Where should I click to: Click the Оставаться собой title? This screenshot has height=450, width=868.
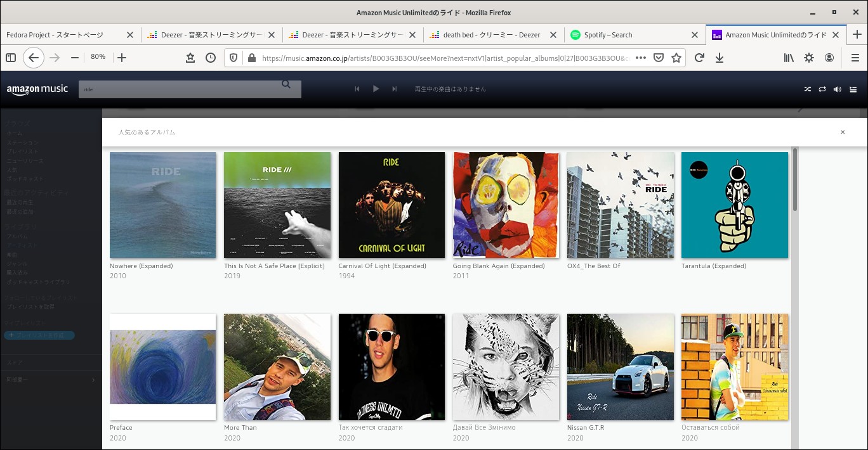[710, 428]
